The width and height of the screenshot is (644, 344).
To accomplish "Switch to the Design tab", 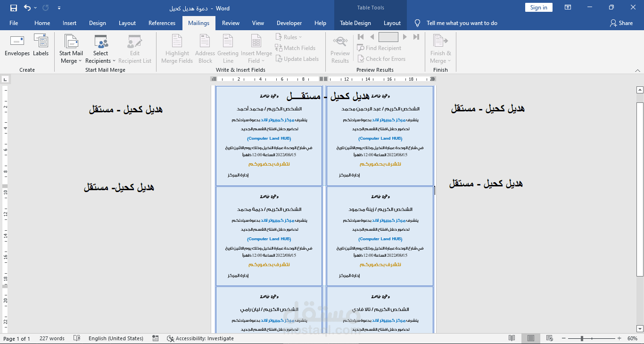I will pyautogui.click(x=98, y=23).
